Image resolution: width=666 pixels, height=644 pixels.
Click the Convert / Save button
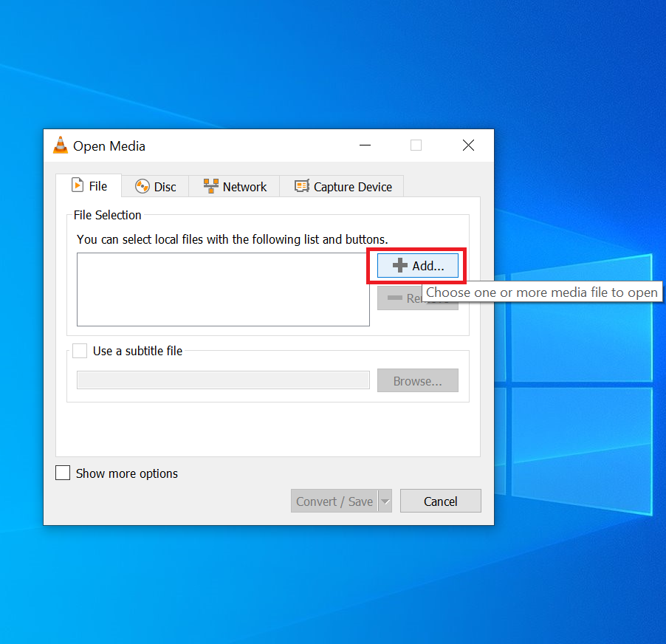[x=334, y=501]
